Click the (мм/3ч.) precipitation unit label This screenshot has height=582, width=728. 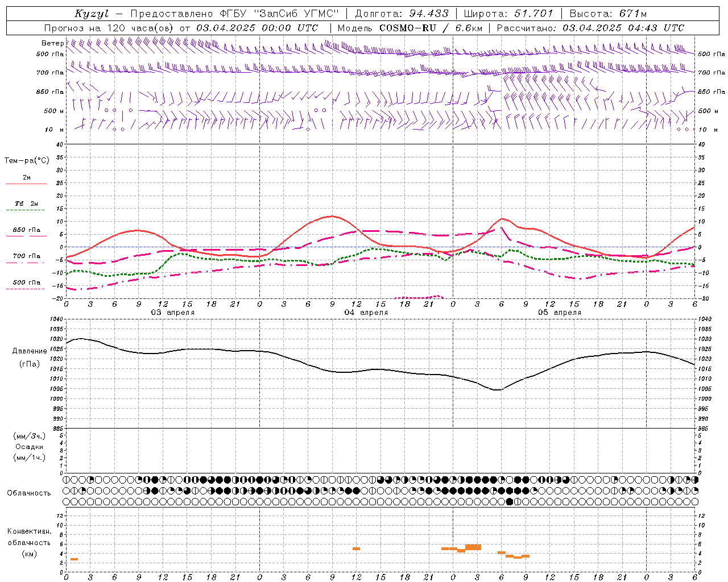pos(30,436)
